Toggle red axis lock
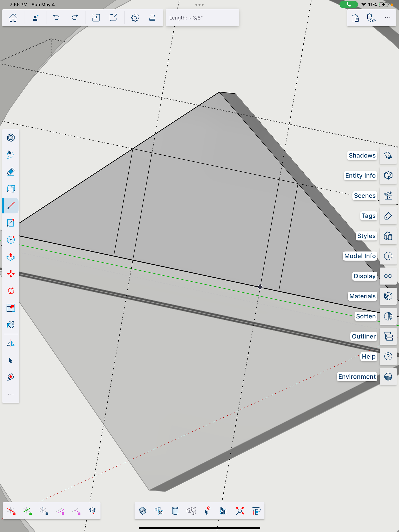Viewport: 399px width, 532px height. click(x=11, y=511)
